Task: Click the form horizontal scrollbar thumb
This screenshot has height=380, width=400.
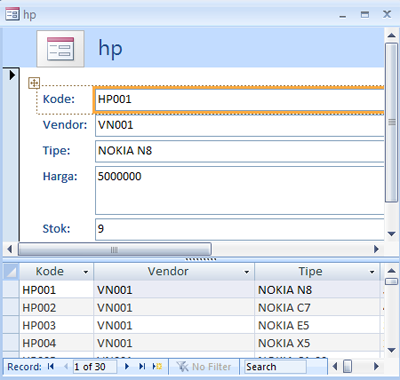Action: pyautogui.click(x=114, y=249)
